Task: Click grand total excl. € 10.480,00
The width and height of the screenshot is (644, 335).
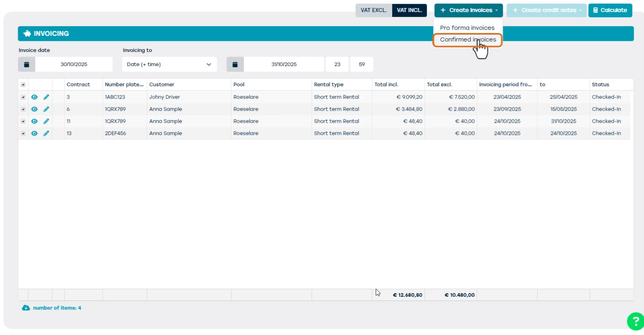Action: (x=459, y=295)
